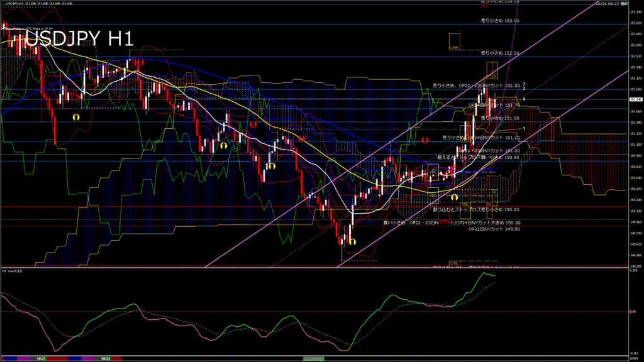644x362 pixels.
Task: Select the 売り小さめ 152.50 level label
Action: [x=499, y=53]
